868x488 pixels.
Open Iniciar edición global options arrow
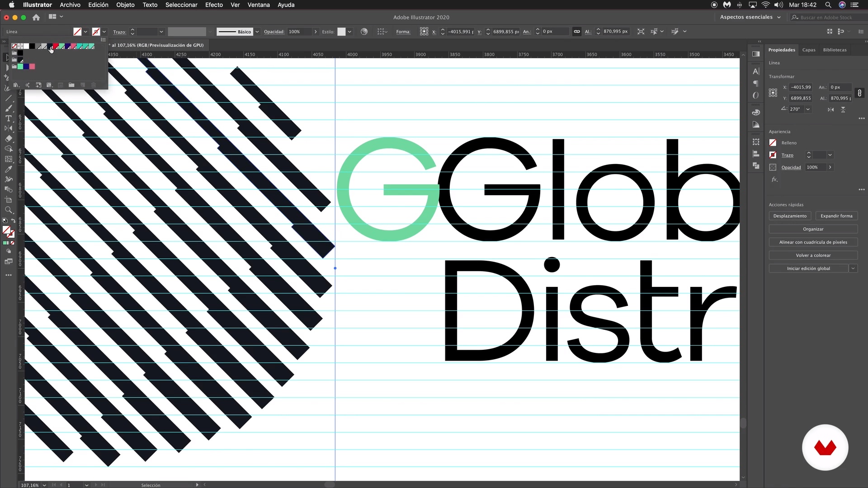pos(853,268)
